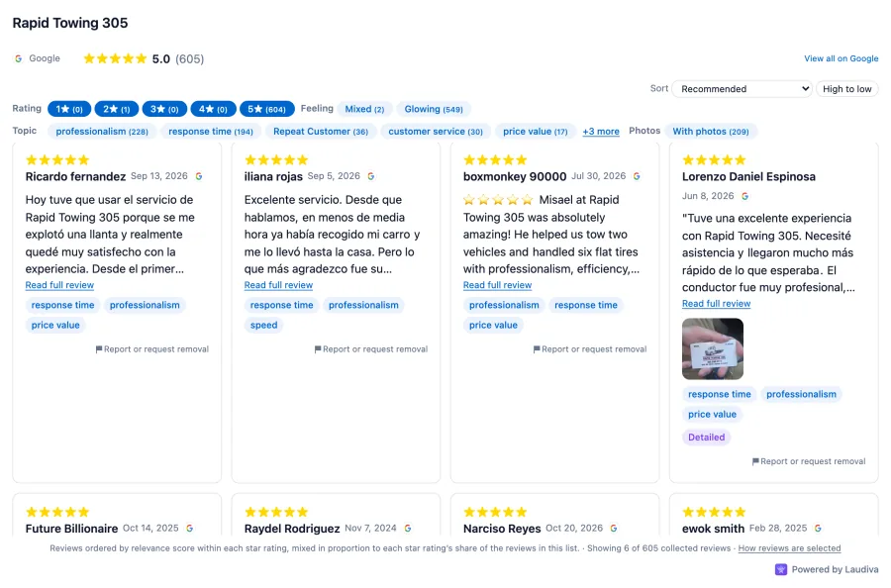Screen dimensions: 891x588
Task: Read full review by boxmonkey 90000
Action: (x=497, y=285)
